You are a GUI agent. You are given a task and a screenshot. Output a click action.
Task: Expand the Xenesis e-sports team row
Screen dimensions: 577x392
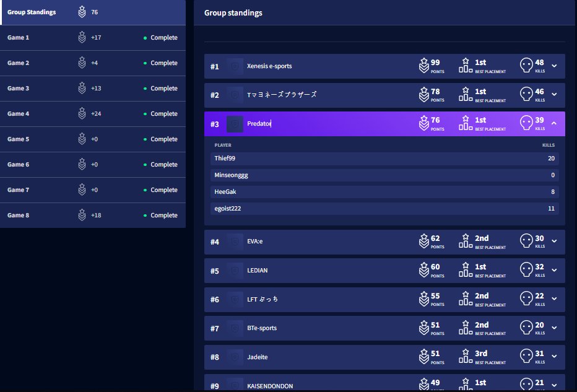point(554,66)
